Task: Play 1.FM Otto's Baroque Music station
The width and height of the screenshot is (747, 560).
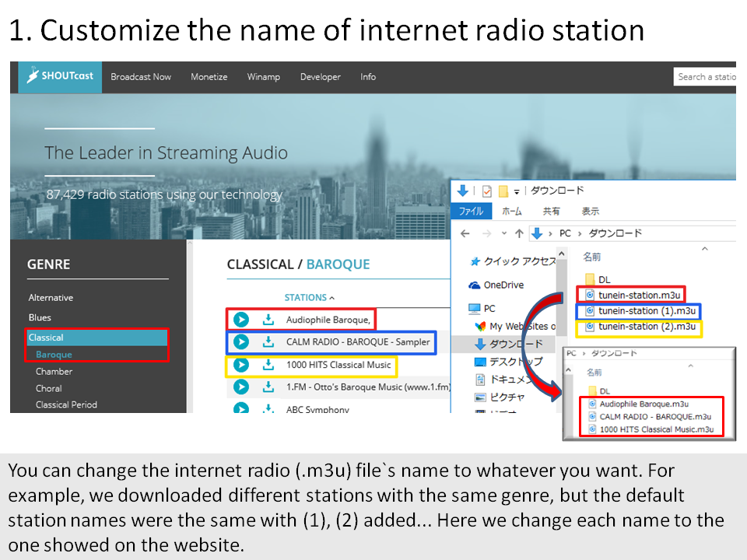Action: [241, 387]
